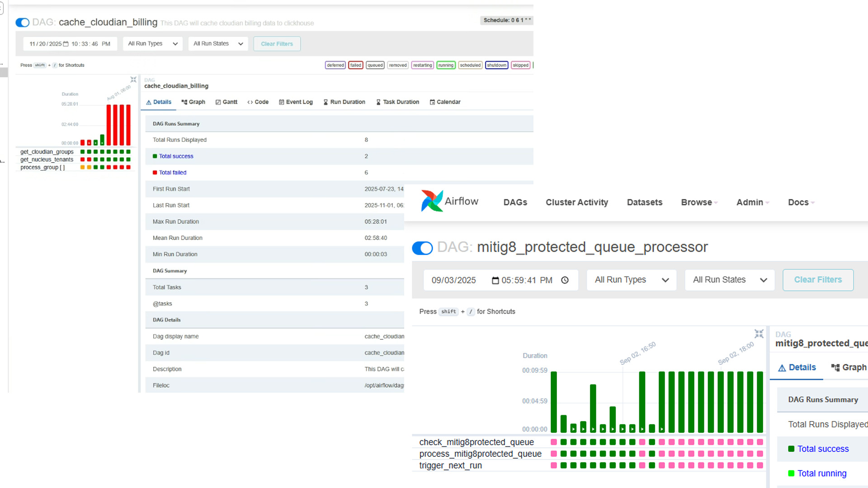Viewport: 868px width, 488px height.
Task: Click clock icon in mitig8 date field
Action: 565,280
